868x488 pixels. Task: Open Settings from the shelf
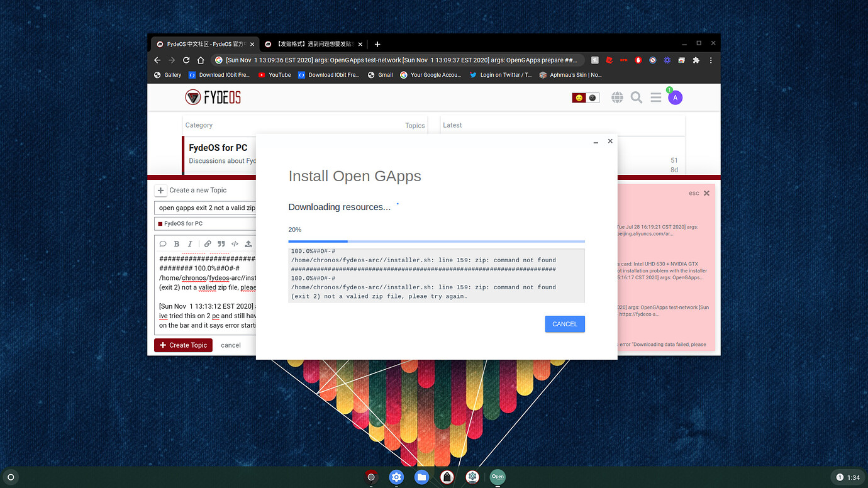click(396, 477)
